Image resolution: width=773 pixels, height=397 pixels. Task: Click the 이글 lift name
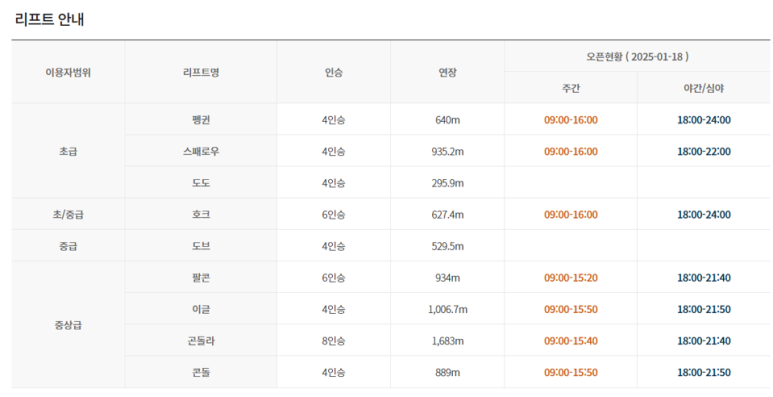tap(201, 309)
